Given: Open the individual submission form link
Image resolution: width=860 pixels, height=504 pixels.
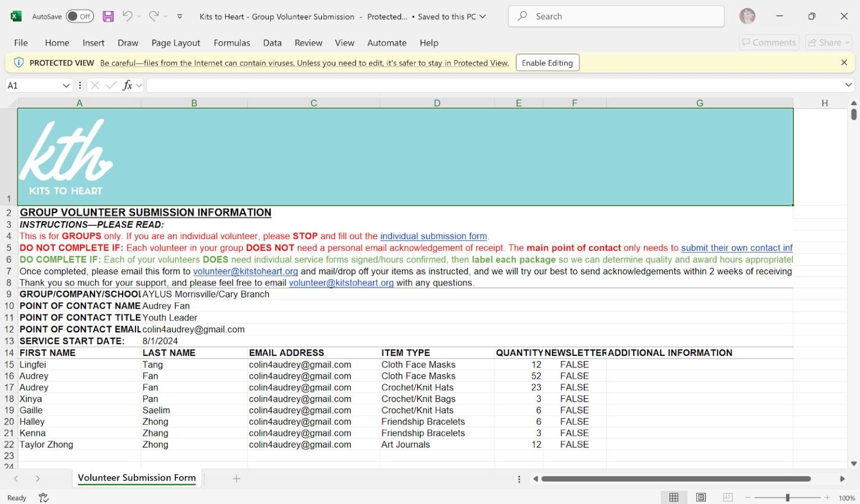Looking at the screenshot, I should pyautogui.click(x=433, y=236).
